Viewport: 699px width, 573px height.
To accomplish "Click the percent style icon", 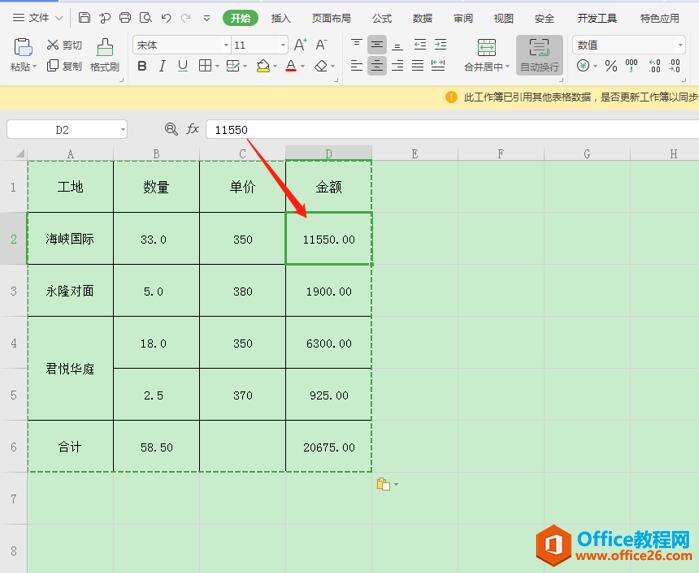I will 611,66.
